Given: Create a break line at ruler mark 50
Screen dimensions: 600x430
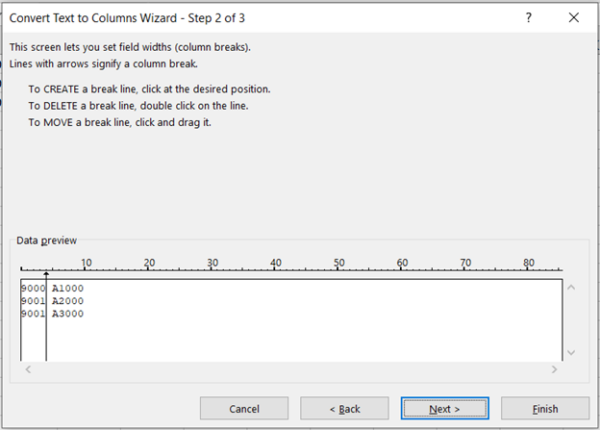Looking at the screenshot, I should coord(339,270).
